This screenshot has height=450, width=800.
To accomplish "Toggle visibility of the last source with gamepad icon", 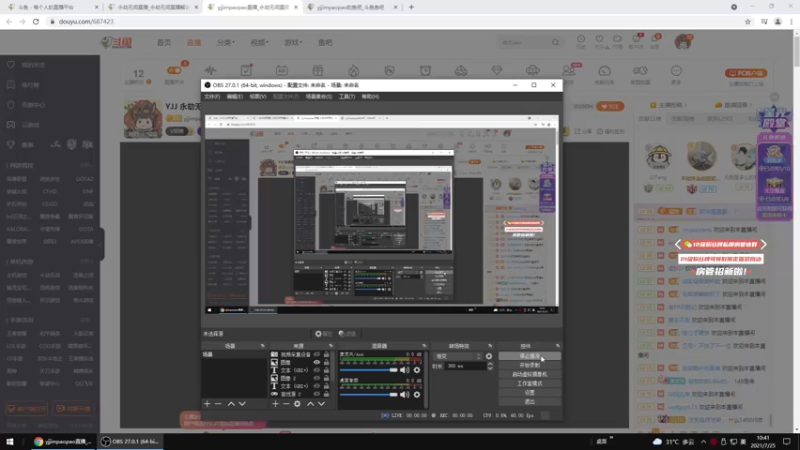I will coord(317,394).
